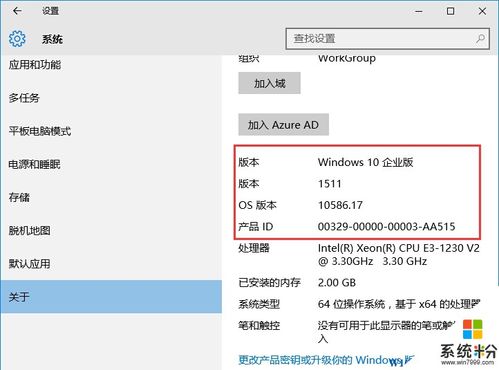Viewport: 499px width, 370px height.
Task: Click the System gear icon
Action: coord(17,39)
